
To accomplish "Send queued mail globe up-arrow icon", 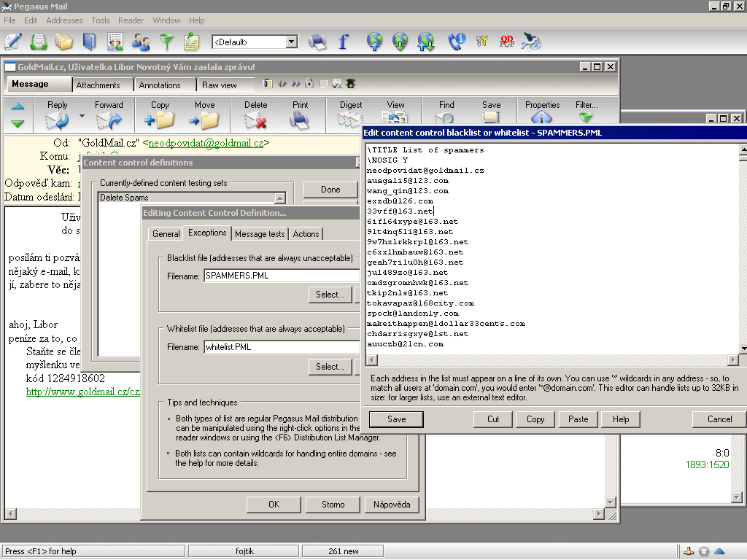I will pyautogui.click(x=375, y=42).
